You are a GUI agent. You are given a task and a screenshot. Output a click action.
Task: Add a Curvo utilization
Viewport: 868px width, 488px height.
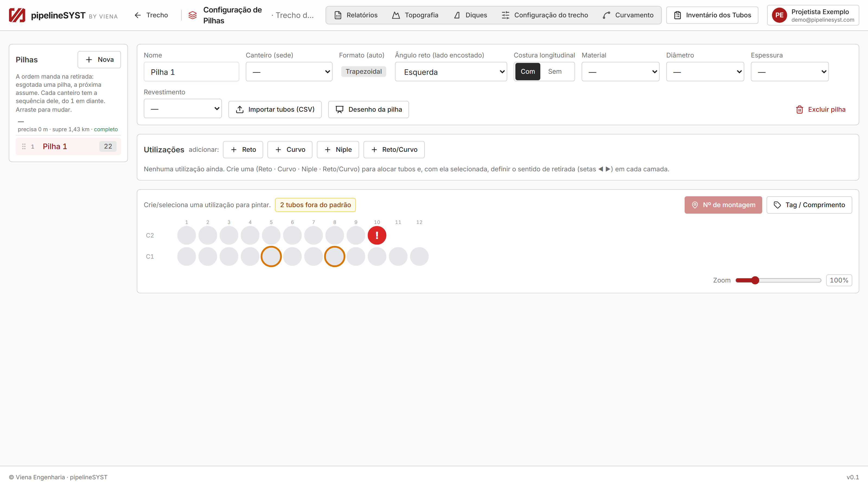[290, 150]
